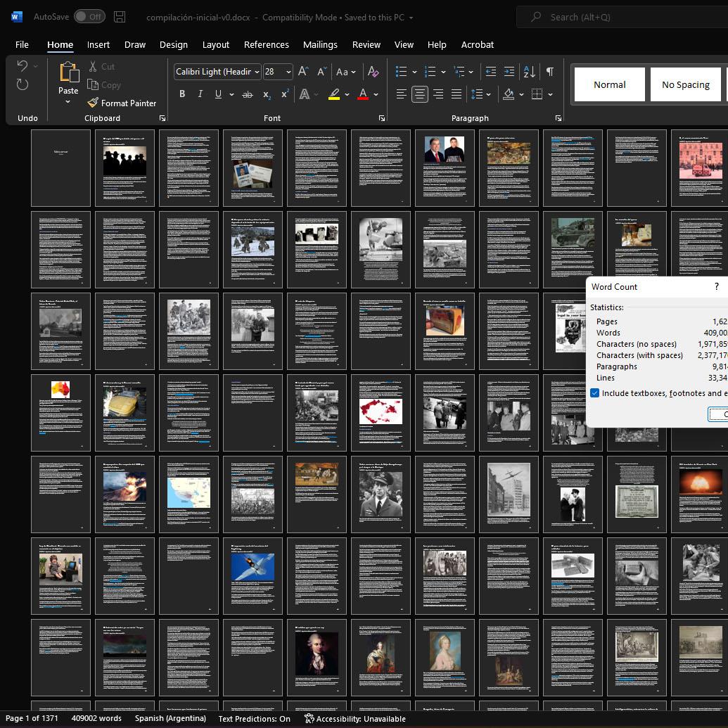Click Accessibility: Unavailable in status bar

tap(355, 719)
